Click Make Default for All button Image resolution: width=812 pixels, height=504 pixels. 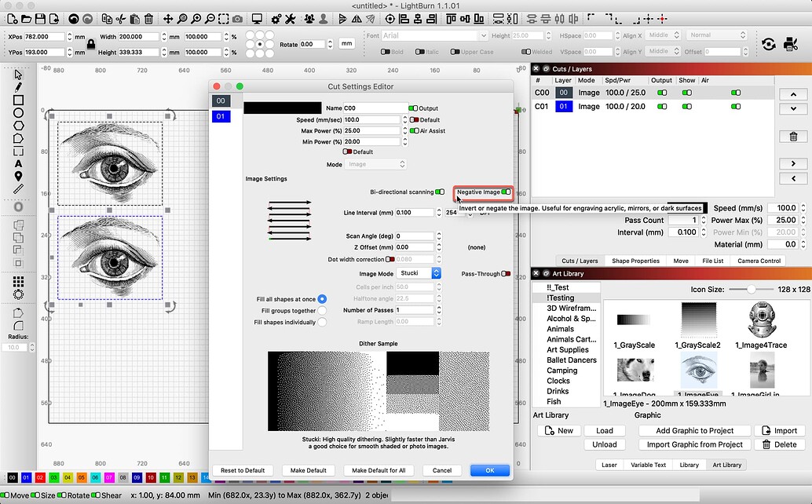coord(379,470)
